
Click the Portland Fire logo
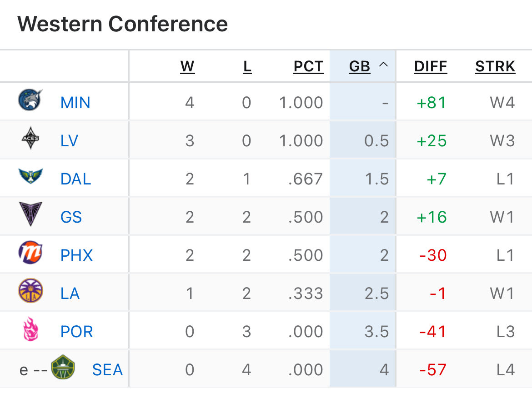30,328
